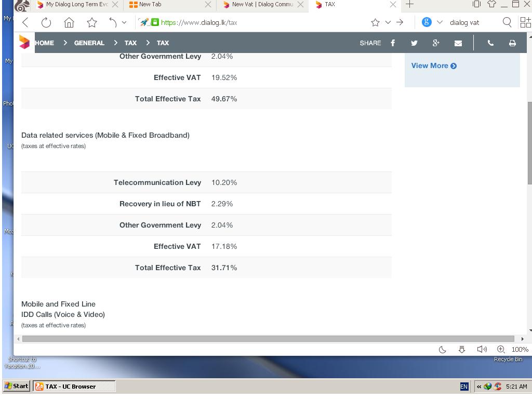532x399 pixels.
Task: Toggle night mode moon icon
Action: pyautogui.click(x=443, y=350)
